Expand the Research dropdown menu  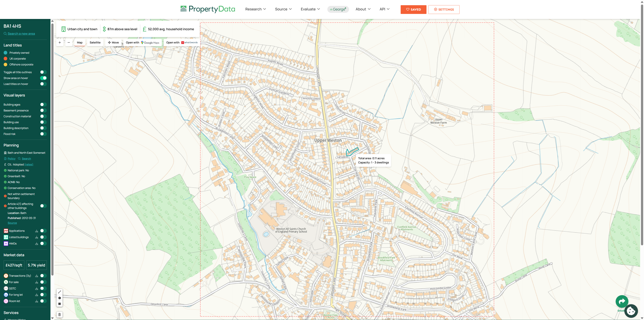point(255,9)
